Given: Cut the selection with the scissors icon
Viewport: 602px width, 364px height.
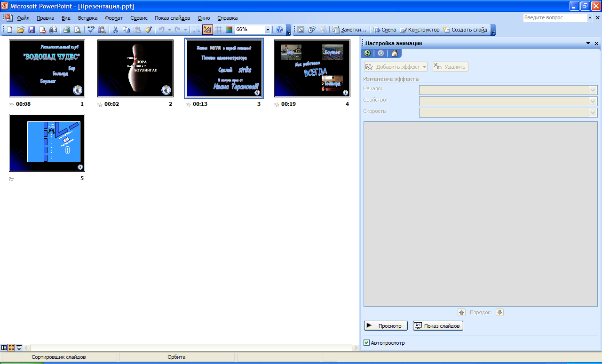Looking at the screenshot, I should [x=116, y=30].
